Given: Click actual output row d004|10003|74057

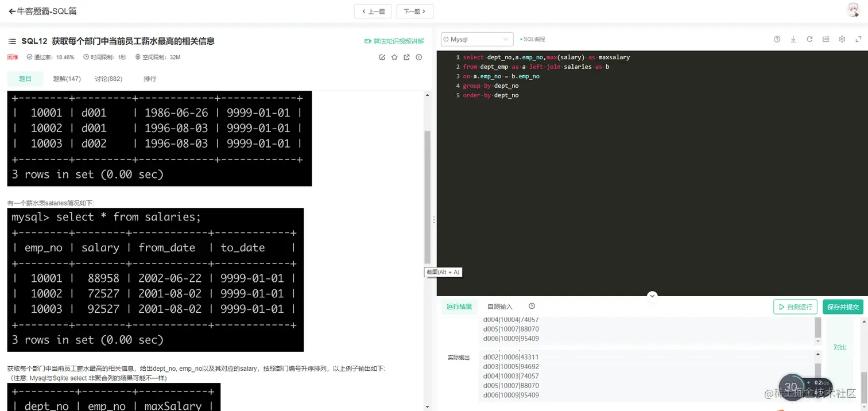Looking at the screenshot, I should [x=511, y=376].
